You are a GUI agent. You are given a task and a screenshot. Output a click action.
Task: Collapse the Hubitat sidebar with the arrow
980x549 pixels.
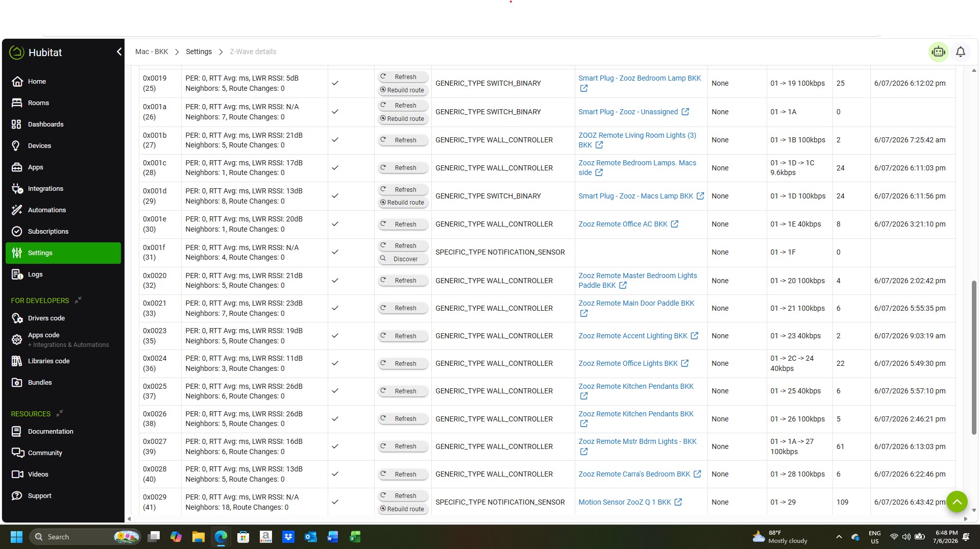click(119, 52)
